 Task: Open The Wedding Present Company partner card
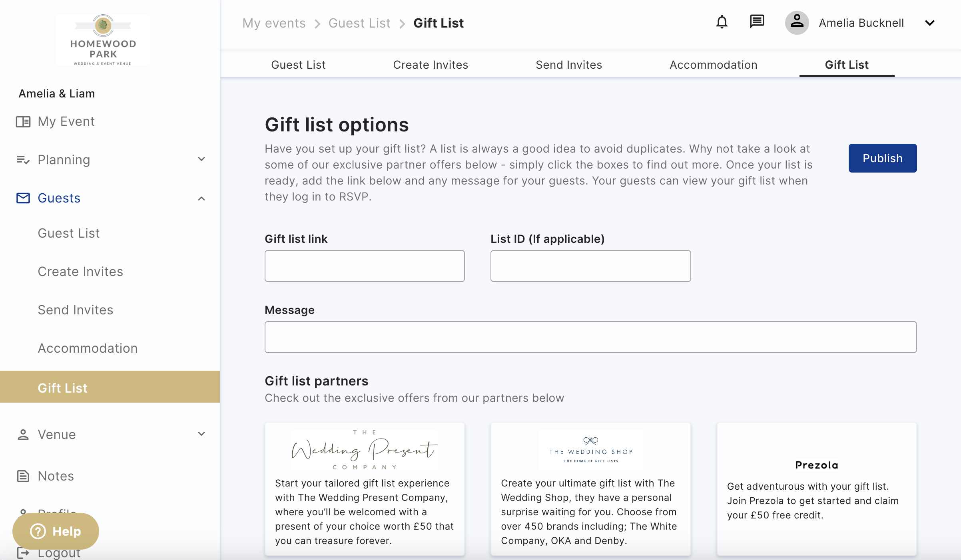coord(365,489)
